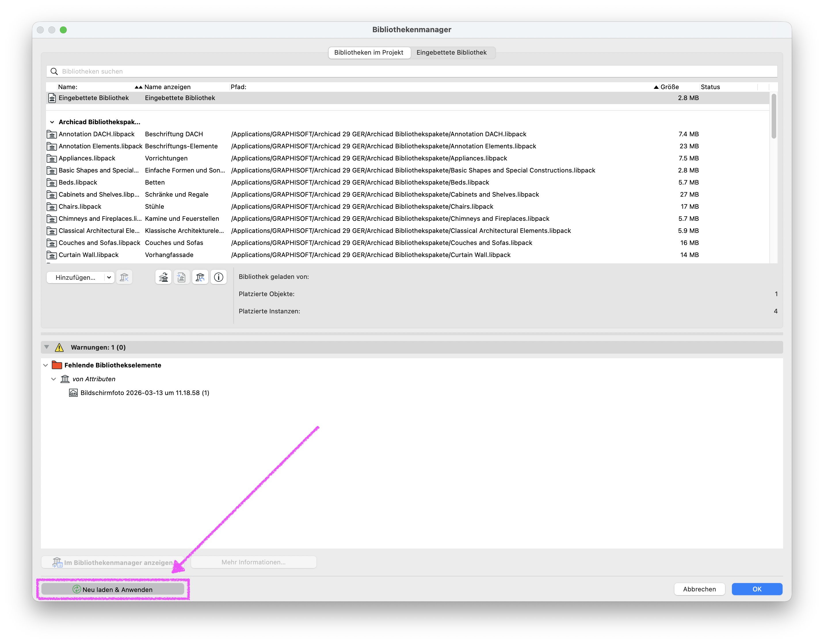Click the Hinzufügen... button
The width and height of the screenshot is (824, 644).
tap(75, 277)
